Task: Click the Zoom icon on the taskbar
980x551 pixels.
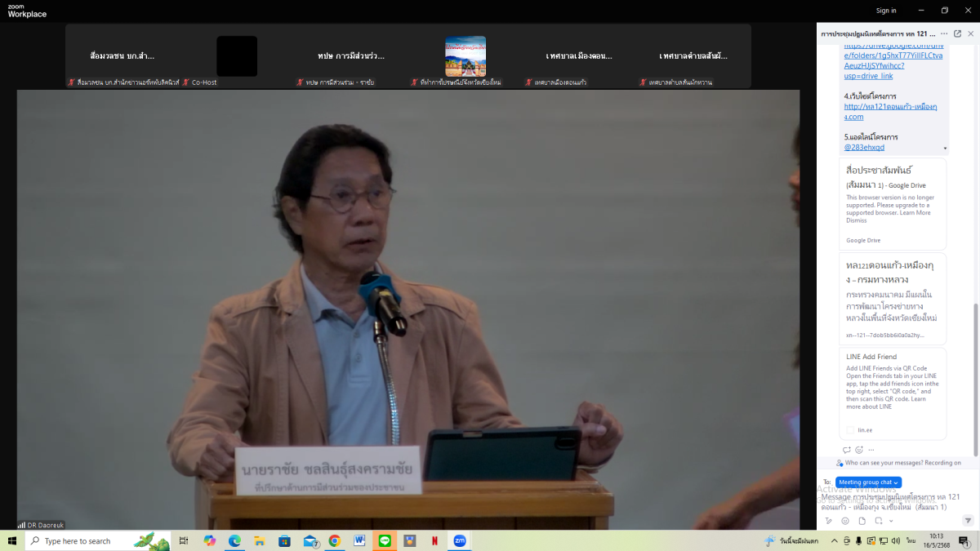Action: tap(460, 540)
